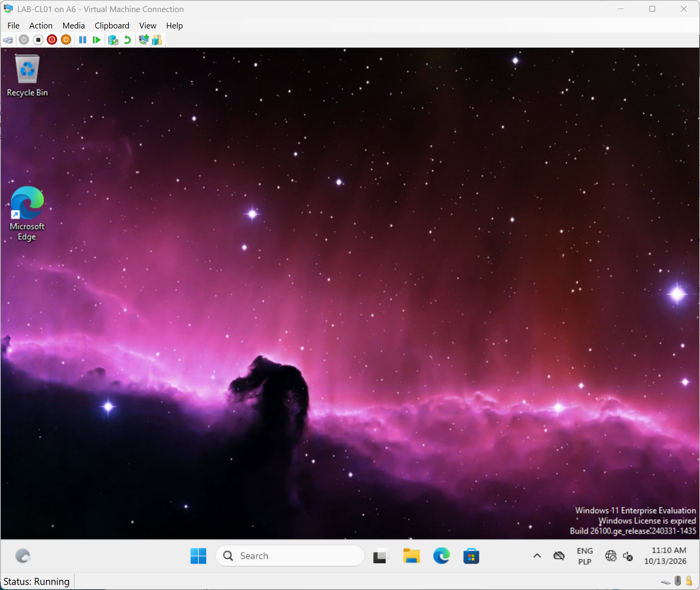Screen dimensions: 700x590
Task: Revert the VM with the green arrow icon
Action: pos(127,40)
